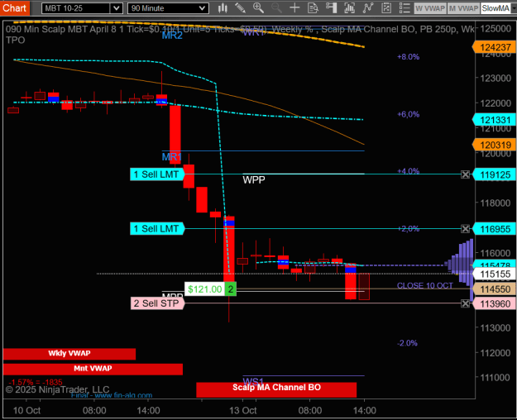
Task: Click the MR1 pivot label
Action: pos(172,156)
